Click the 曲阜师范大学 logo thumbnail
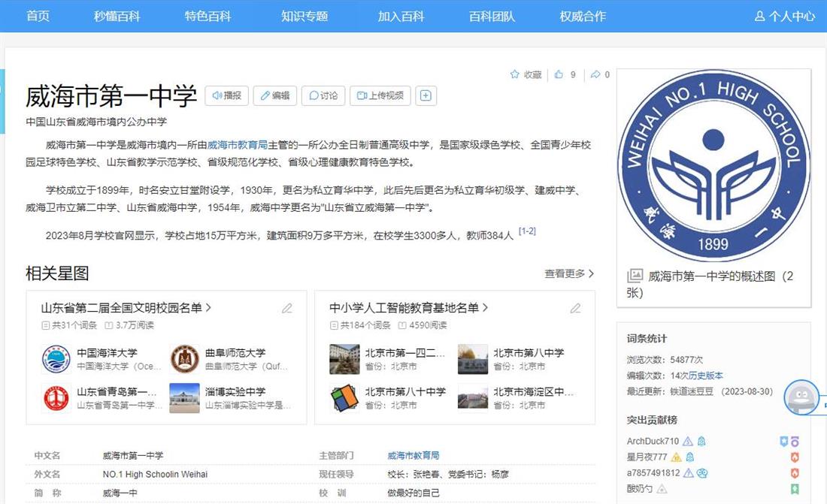This screenshot has width=827, height=504. (185, 359)
